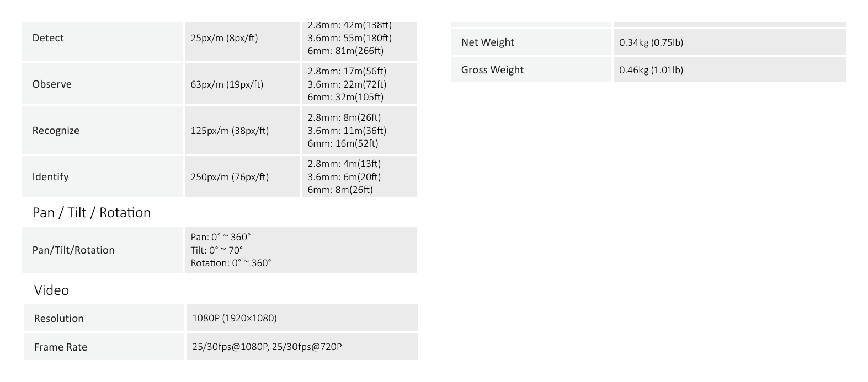Select the Detect row label

(x=48, y=38)
